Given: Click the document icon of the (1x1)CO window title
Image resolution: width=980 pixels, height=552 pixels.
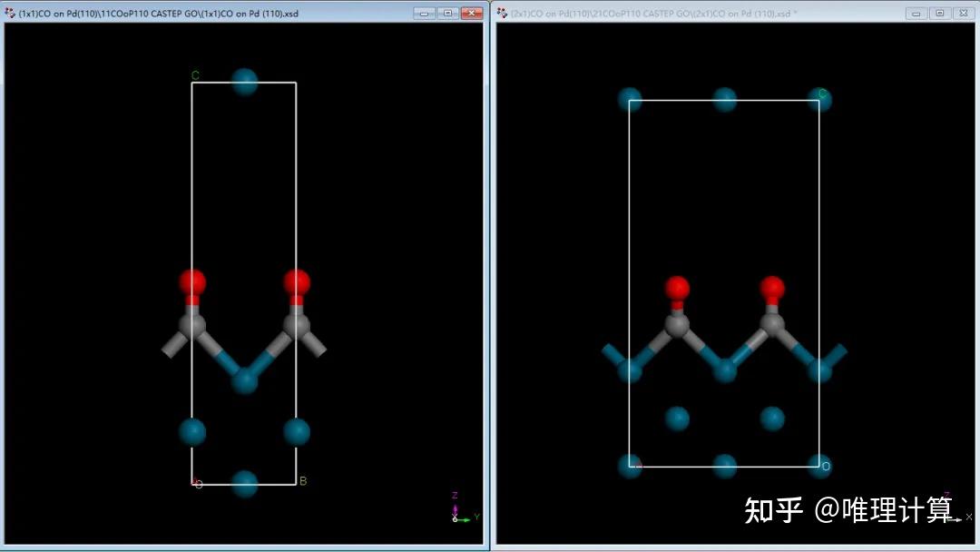Looking at the screenshot, I should tap(10, 13).
